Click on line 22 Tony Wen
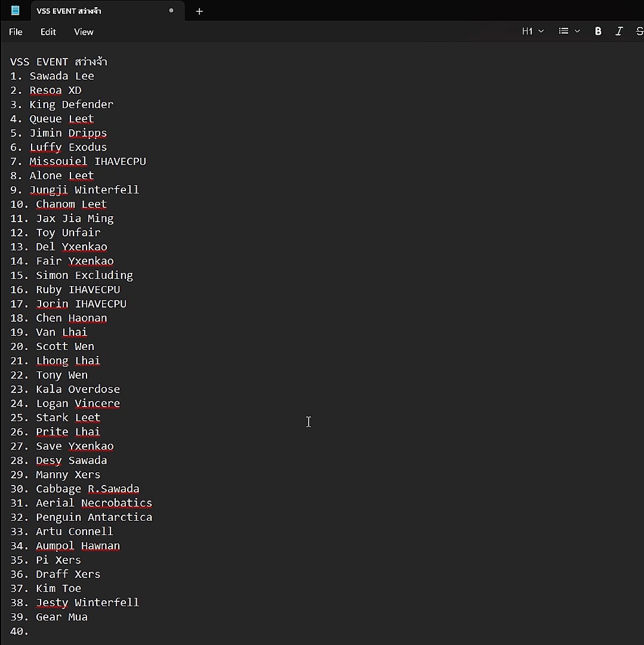The width and height of the screenshot is (644, 645). [x=49, y=375]
